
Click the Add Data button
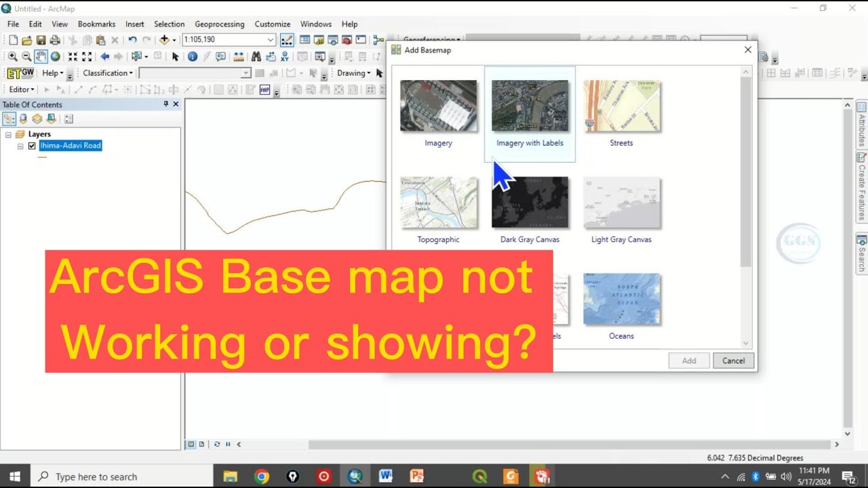163,40
